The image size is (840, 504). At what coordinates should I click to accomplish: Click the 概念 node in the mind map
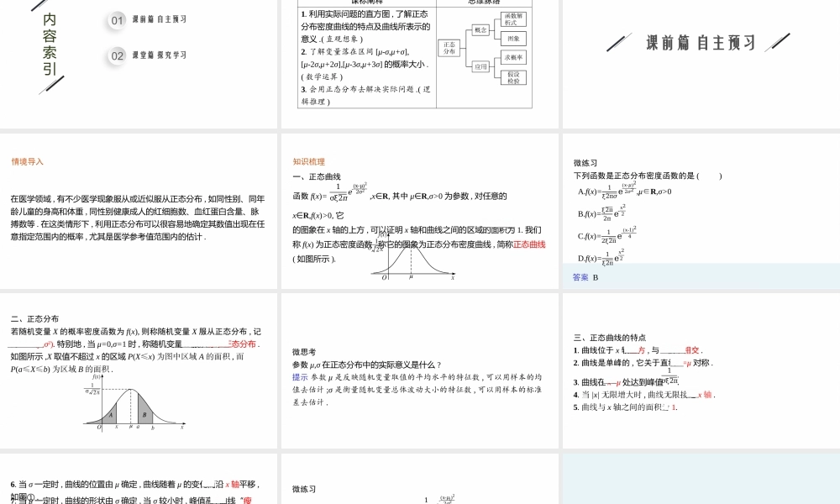click(480, 30)
